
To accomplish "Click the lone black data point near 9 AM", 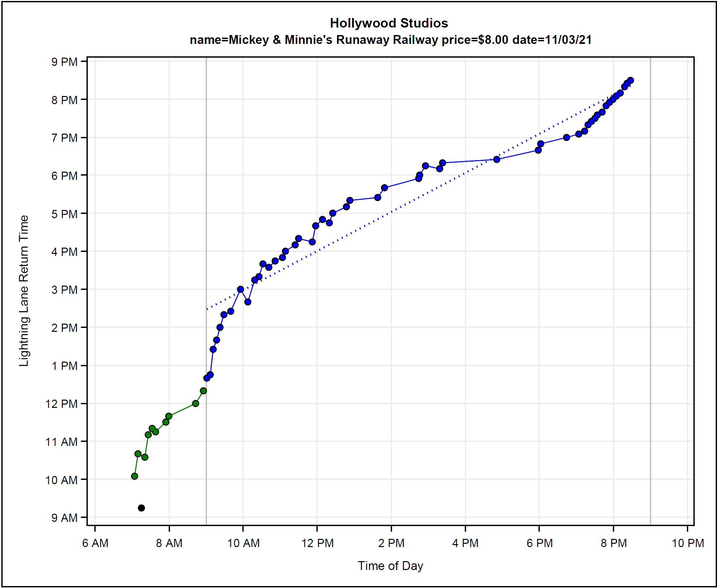I will coord(142,508).
